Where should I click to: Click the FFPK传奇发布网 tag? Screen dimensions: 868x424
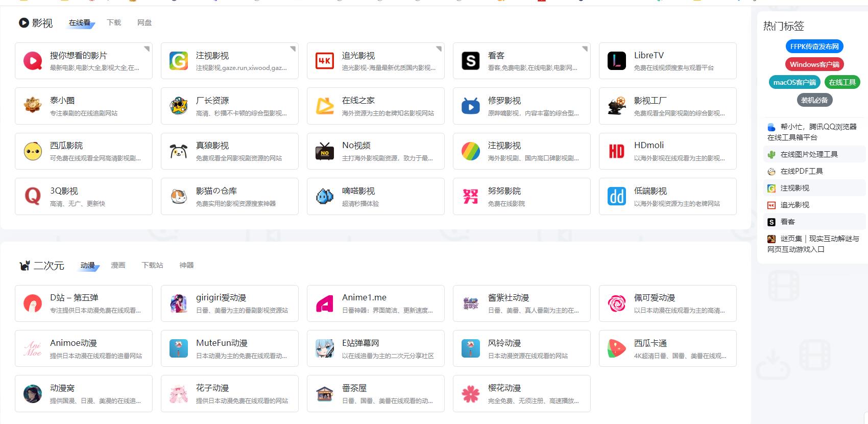coord(814,46)
